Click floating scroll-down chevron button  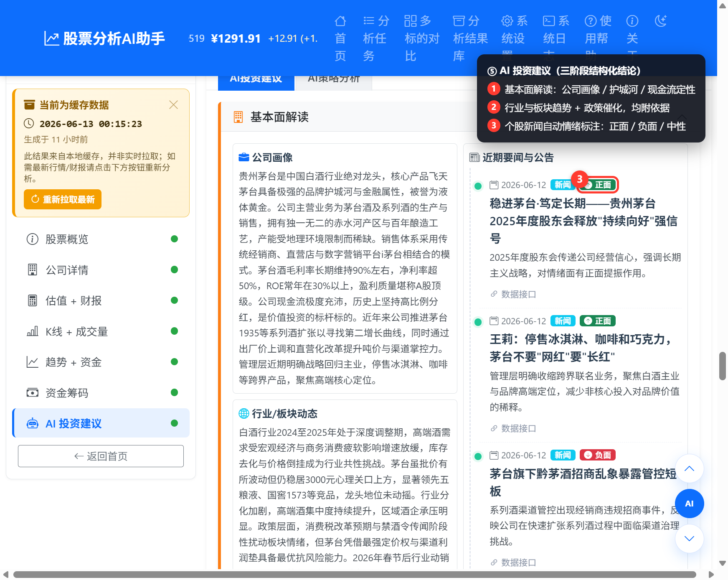pyautogui.click(x=689, y=539)
